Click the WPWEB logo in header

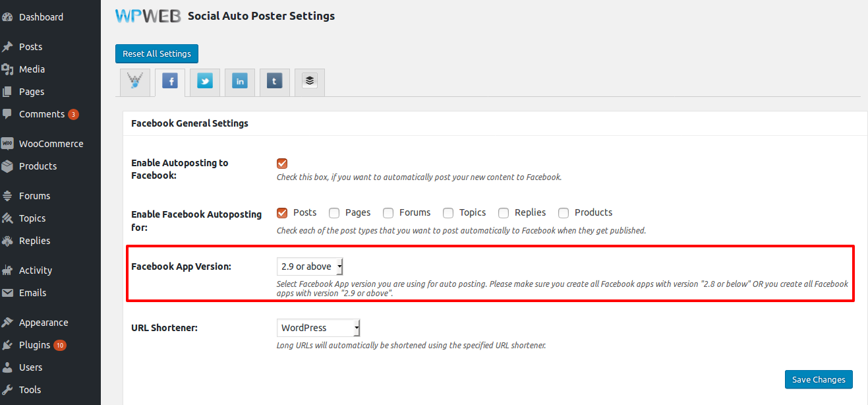click(x=148, y=16)
